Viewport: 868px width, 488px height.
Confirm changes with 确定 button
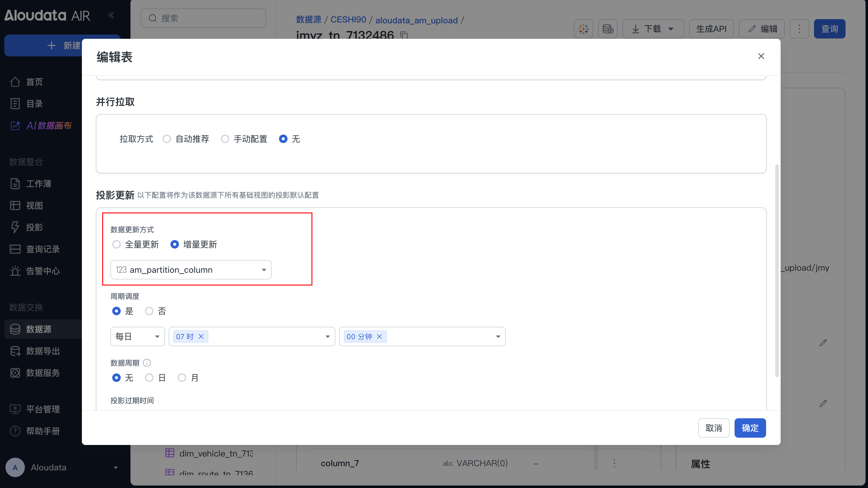(750, 428)
